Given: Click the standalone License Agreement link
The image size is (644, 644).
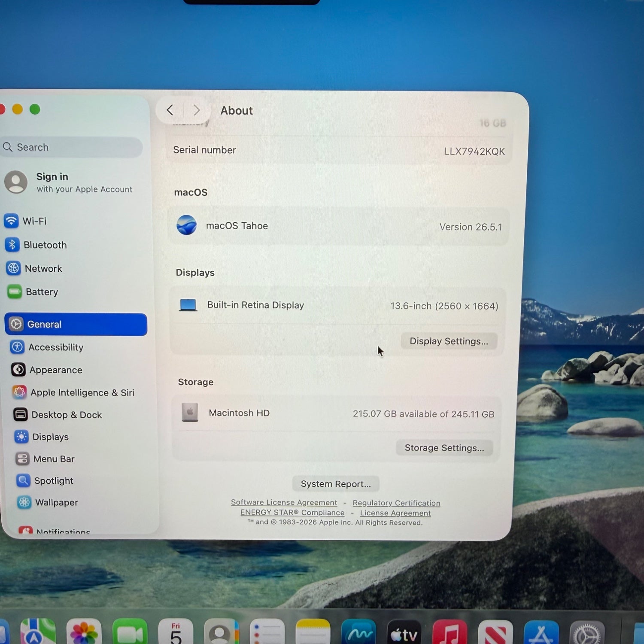Looking at the screenshot, I should (395, 513).
